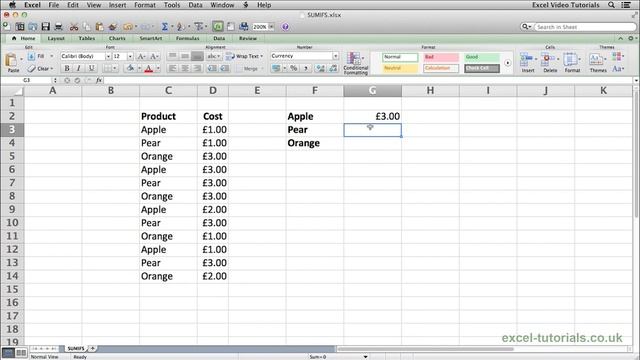This screenshot has height=360, width=640.
Task: Toggle Underline formatting
Action: [91, 68]
